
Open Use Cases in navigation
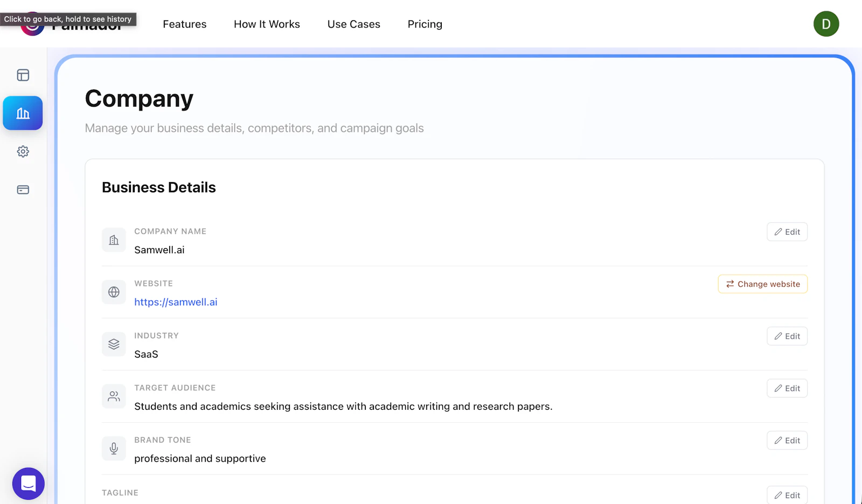point(354,24)
